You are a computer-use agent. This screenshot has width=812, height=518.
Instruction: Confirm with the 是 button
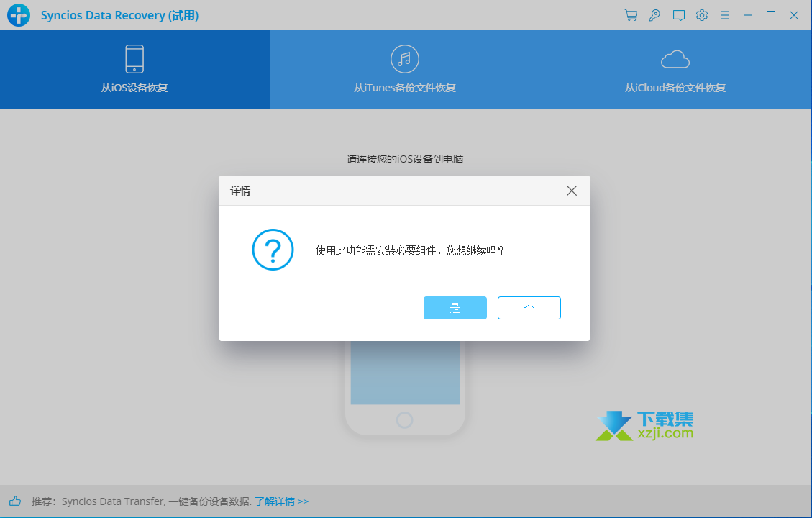[455, 308]
